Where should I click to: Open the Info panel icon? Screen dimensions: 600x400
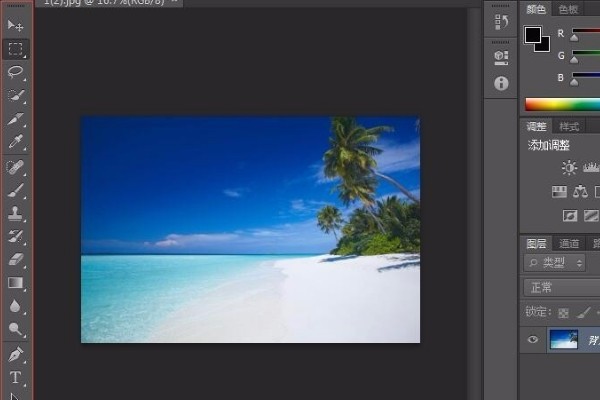501,83
